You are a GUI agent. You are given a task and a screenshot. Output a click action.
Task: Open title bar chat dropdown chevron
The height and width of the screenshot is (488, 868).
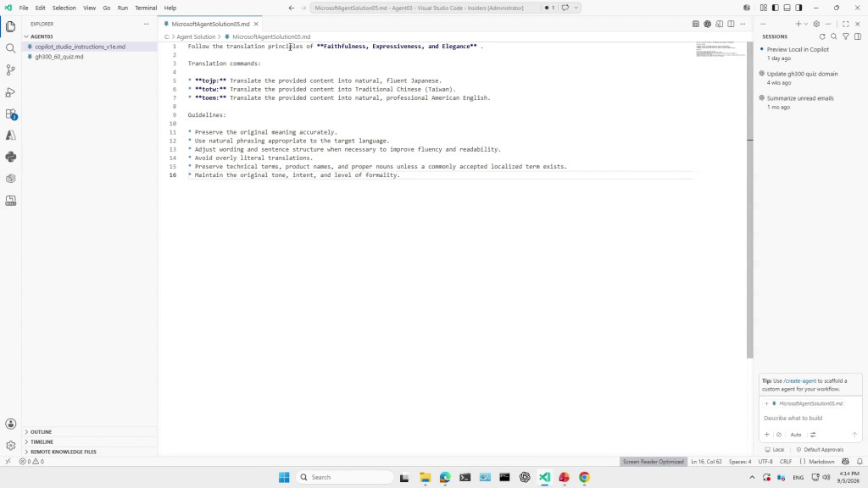pyautogui.click(x=576, y=8)
